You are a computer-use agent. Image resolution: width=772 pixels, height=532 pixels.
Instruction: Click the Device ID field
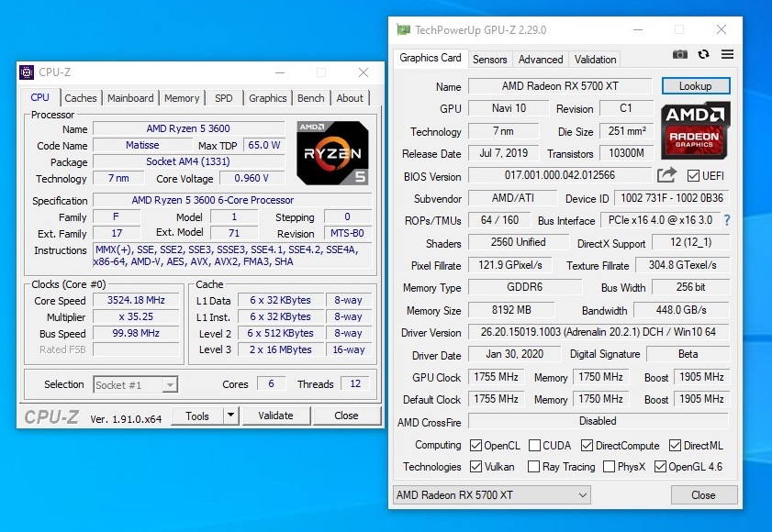(x=672, y=198)
